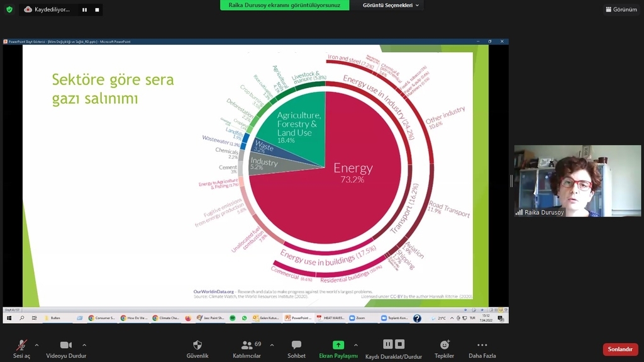Open the Güvenlik security shield icon
Screen dimensions: 644x362
coord(197,346)
